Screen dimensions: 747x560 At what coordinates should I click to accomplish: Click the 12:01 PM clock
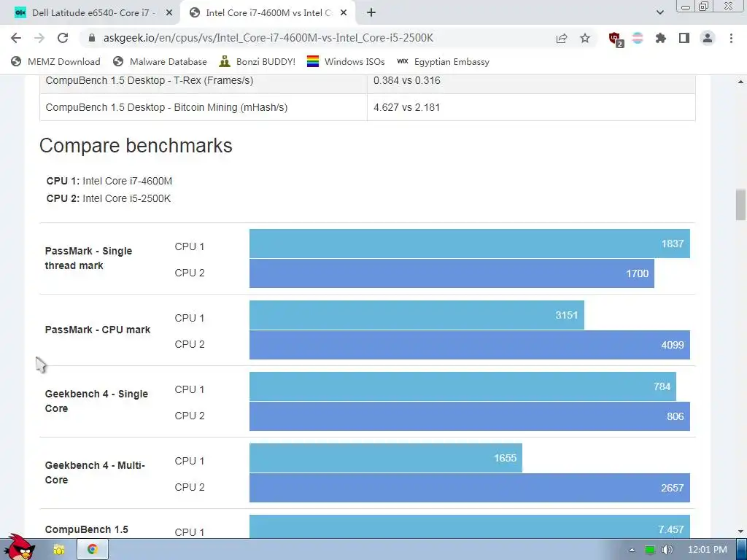707,550
